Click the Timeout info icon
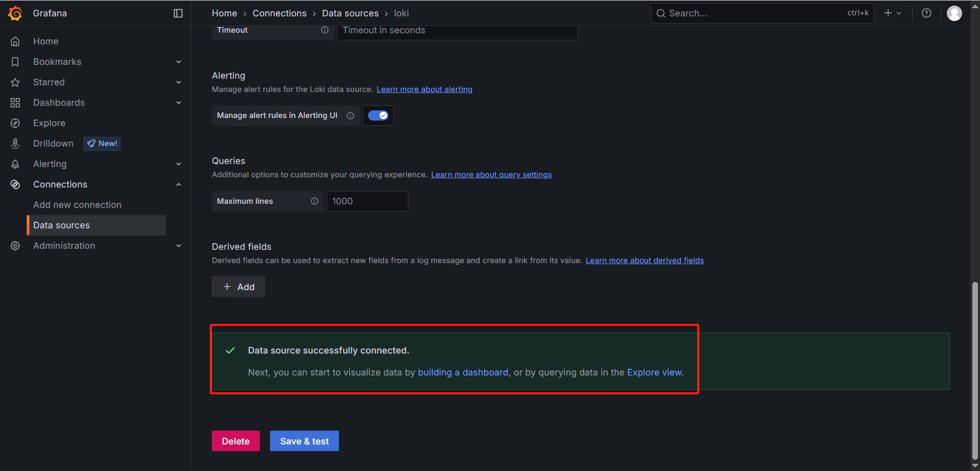980x471 pixels. 325,30
